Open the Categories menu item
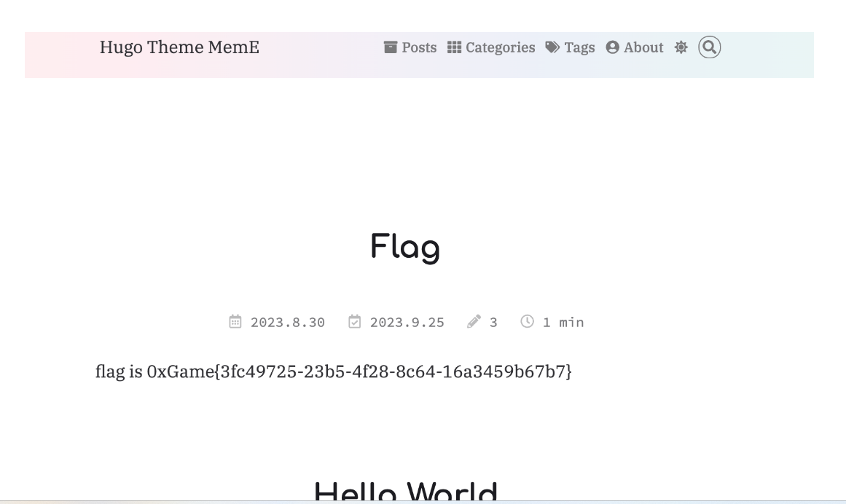This screenshot has width=846, height=504. pyautogui.click(x=499, y=47)
